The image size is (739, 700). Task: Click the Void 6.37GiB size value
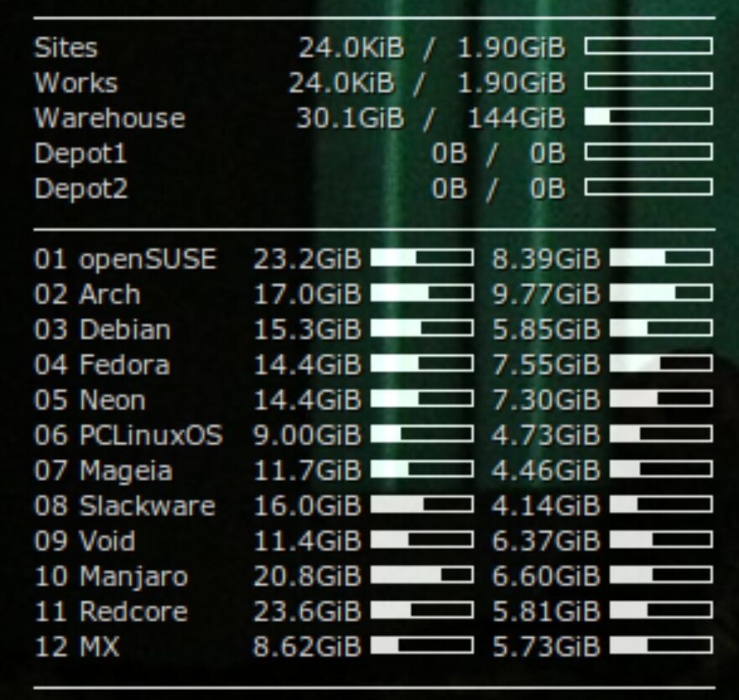click(x=546, y=541)
